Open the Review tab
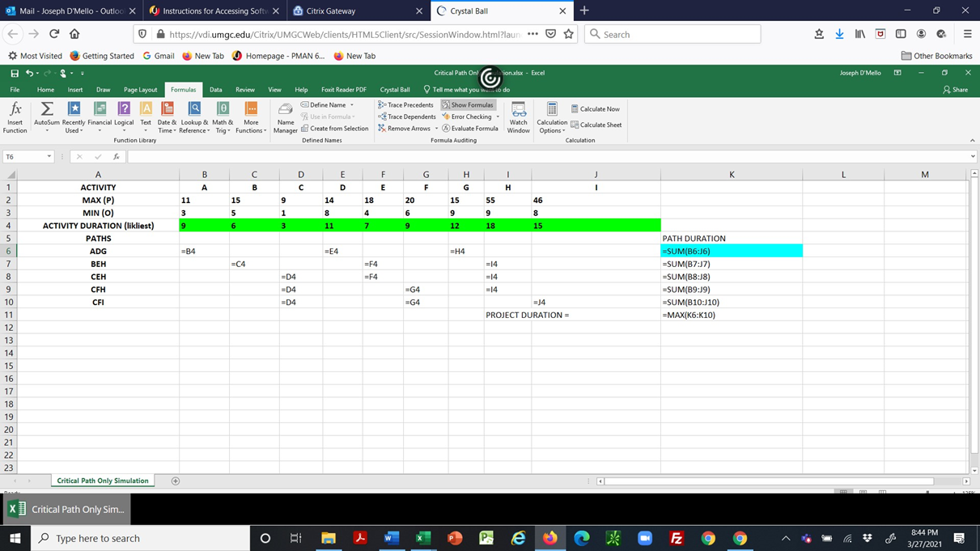Screen dimensions: 980x551 (x=244, y=90)
